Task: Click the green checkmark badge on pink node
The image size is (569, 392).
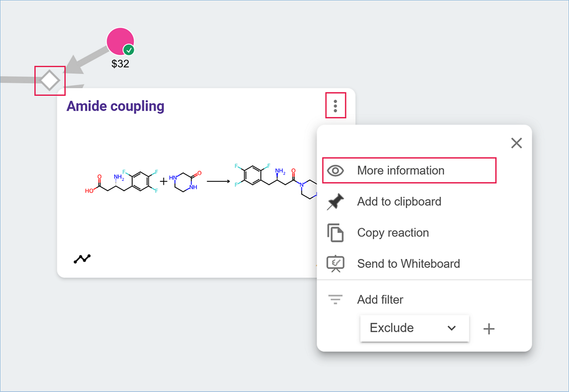Action: click(x=129, y=50)
